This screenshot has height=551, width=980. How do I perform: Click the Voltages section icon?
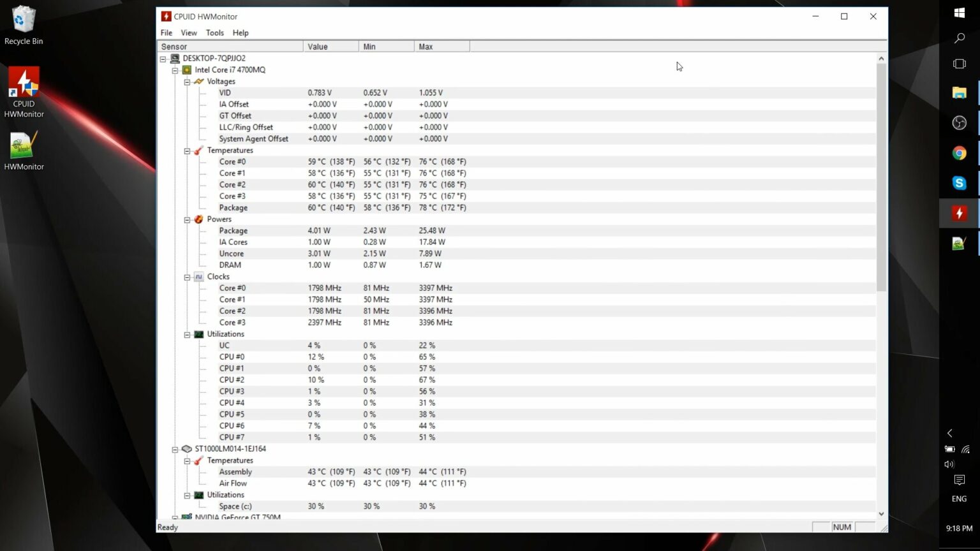tap(198, 81)
